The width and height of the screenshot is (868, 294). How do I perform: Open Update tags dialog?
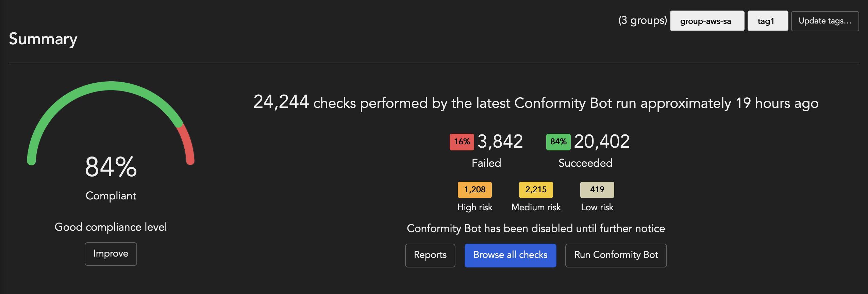tap(825, 21)
